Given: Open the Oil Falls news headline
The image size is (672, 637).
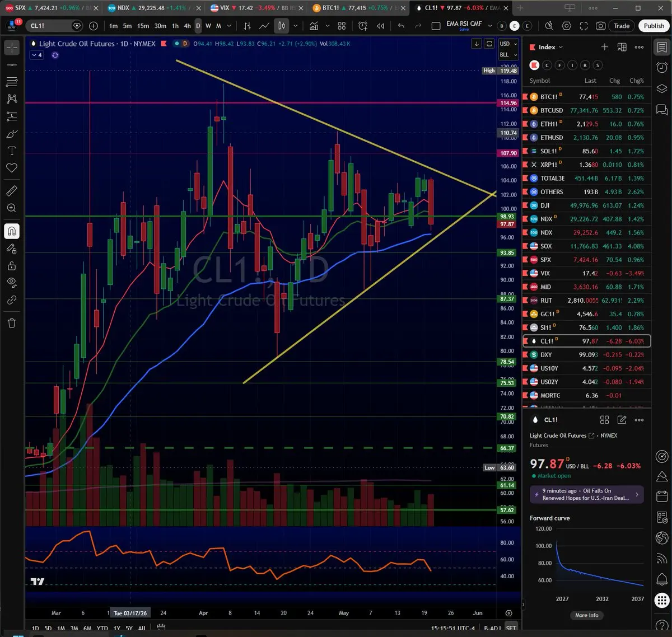Looking at the screenshot, I should click(x=587, y=494).
